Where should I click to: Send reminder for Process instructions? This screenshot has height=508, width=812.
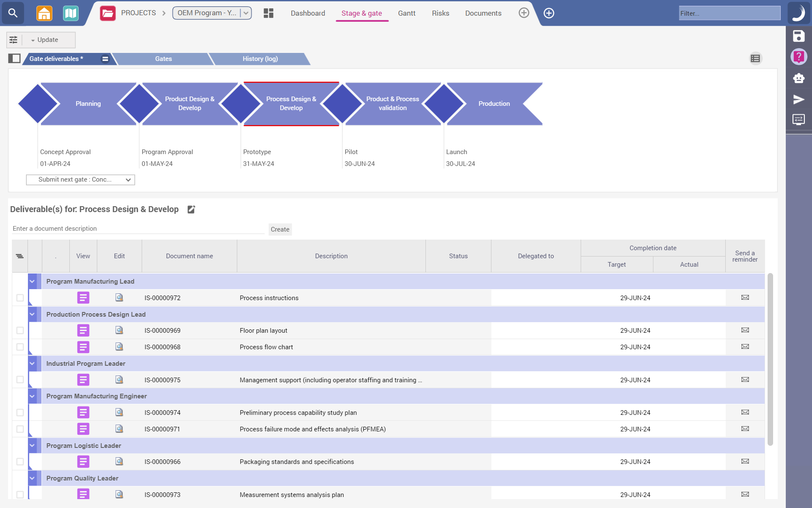point(745,298)
